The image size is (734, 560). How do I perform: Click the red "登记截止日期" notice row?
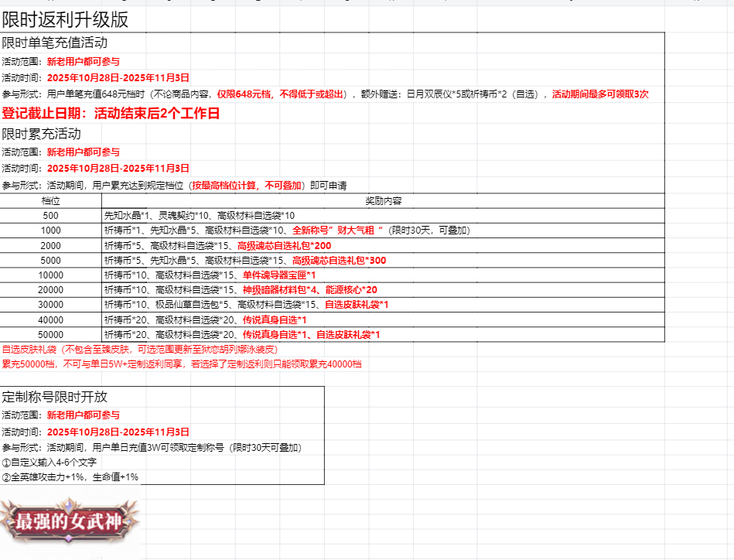coord(111,114)
